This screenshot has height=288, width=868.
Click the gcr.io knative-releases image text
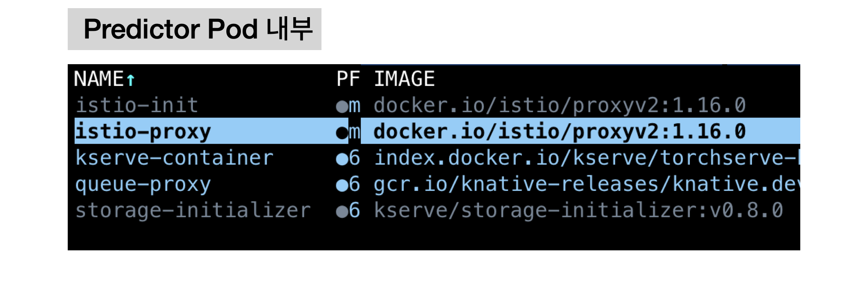tap(586, 184)
